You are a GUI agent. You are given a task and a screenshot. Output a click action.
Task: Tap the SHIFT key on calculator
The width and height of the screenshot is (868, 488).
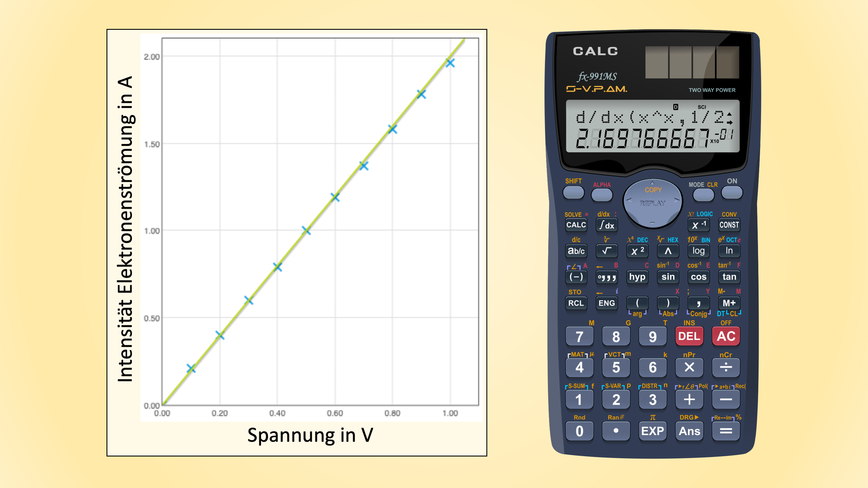[573, 193]
